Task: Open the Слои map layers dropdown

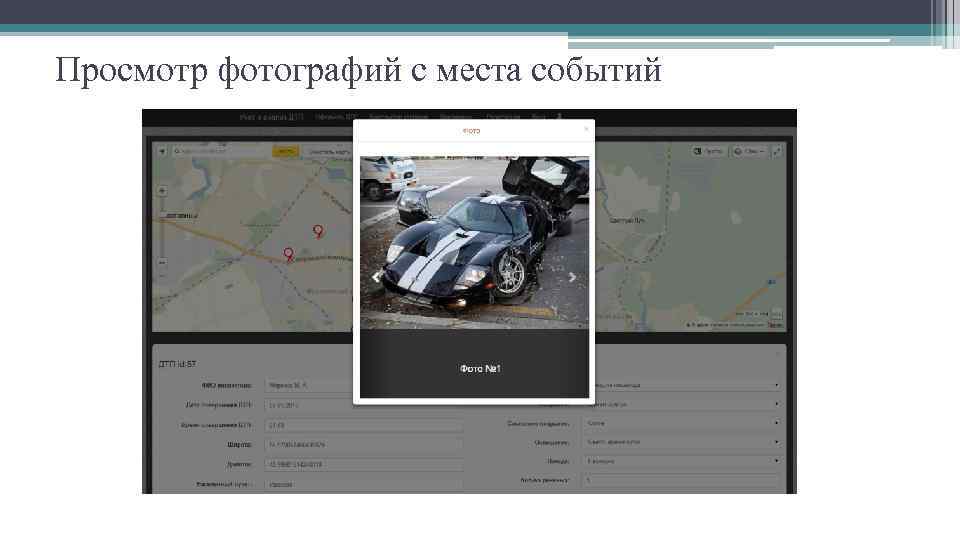Action: point(749,151)
